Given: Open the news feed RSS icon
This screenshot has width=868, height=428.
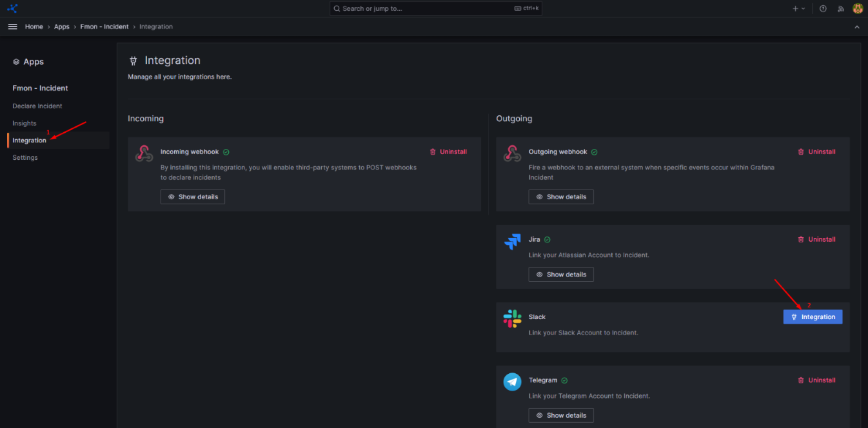Looking at the screenshot, I should tap(840, 8).
